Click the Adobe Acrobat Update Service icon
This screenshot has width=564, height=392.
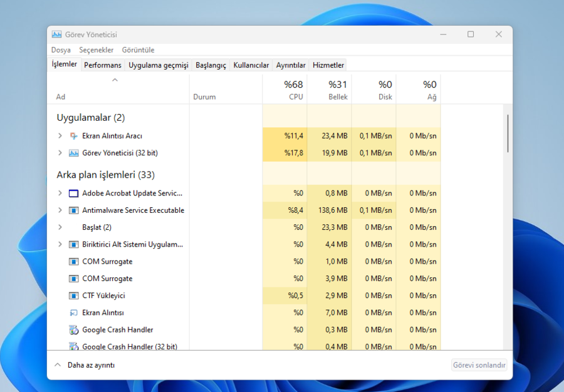[x=73, y=193]
